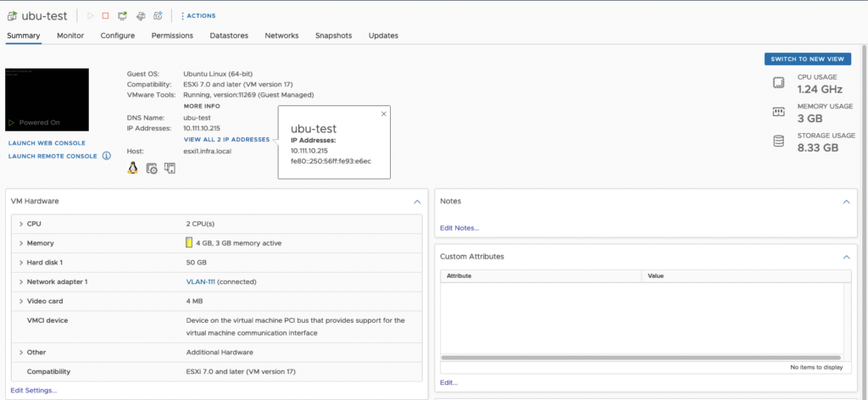Open the Monitor tab
868x400 pixels.
[x=70, y=36]
